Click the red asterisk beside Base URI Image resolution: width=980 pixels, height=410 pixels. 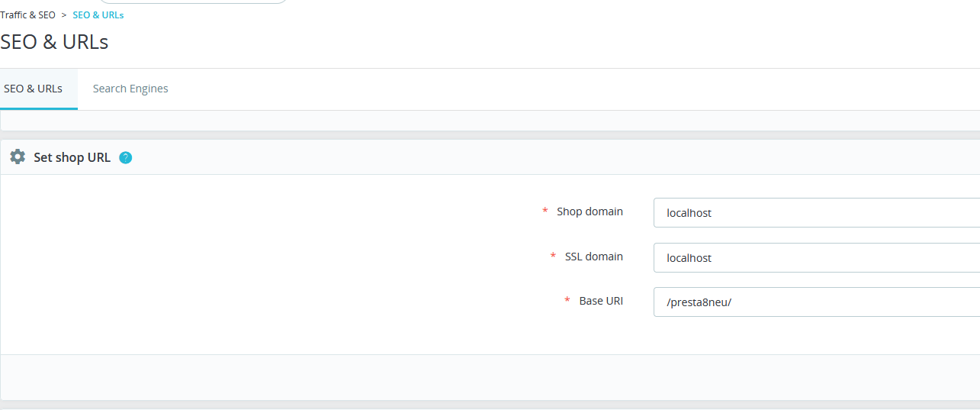click(567, 301)
